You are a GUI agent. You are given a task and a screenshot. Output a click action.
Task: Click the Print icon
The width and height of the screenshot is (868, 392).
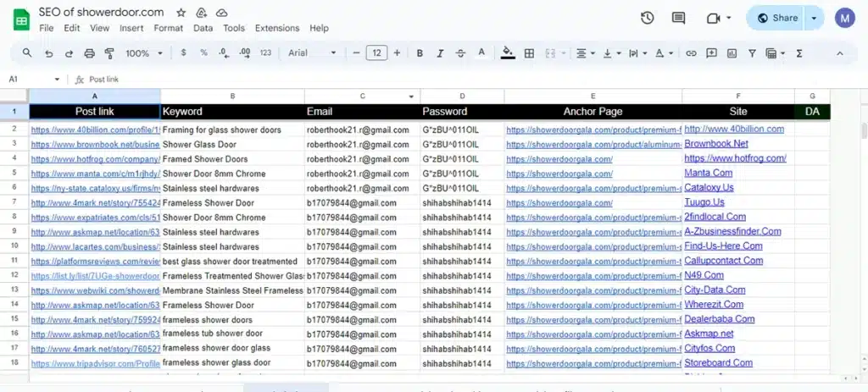point(89,53)
